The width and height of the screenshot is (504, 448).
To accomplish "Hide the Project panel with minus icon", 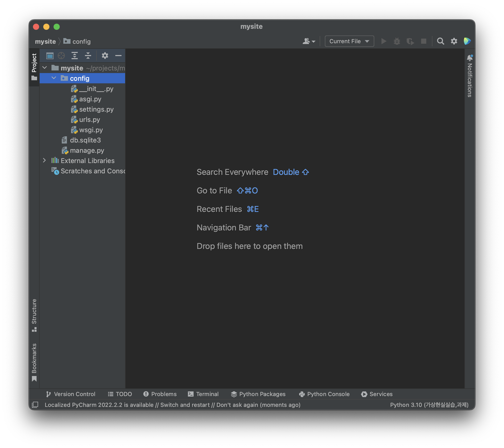I will coord(118,56).
